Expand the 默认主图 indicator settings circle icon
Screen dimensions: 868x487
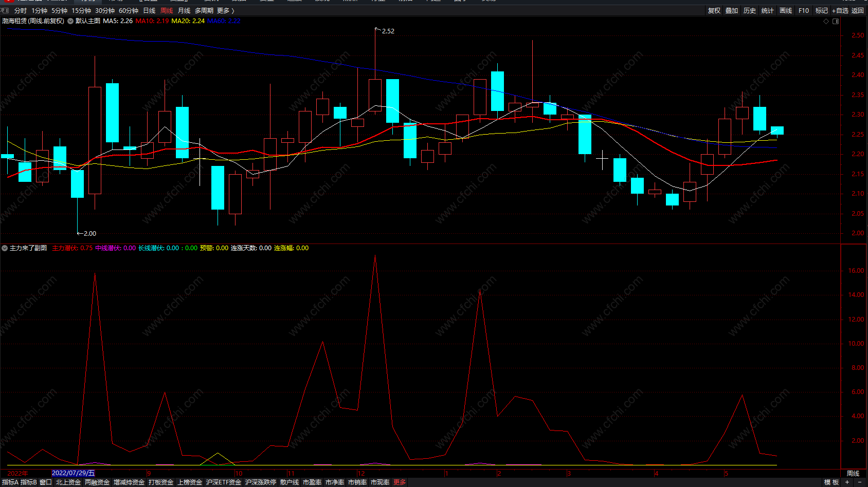click(70, 21)
